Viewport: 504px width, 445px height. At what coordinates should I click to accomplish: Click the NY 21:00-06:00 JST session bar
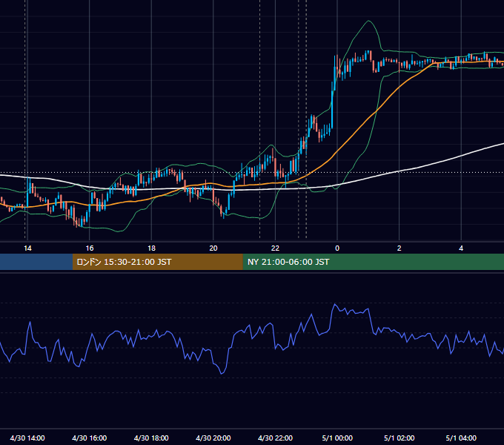373,262
